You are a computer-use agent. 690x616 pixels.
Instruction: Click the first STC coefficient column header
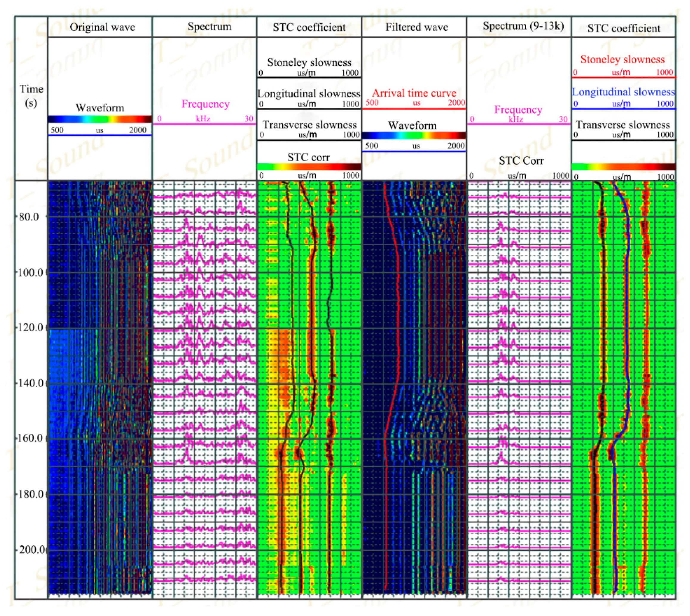(309, 27)
